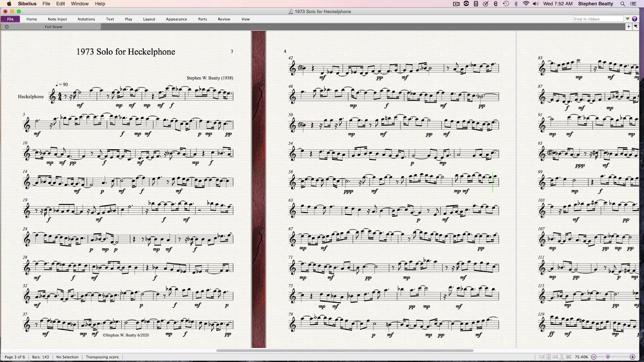Click the Find in ribbon search field
Screen dimensions: 644x362
[x=599, y=19]
